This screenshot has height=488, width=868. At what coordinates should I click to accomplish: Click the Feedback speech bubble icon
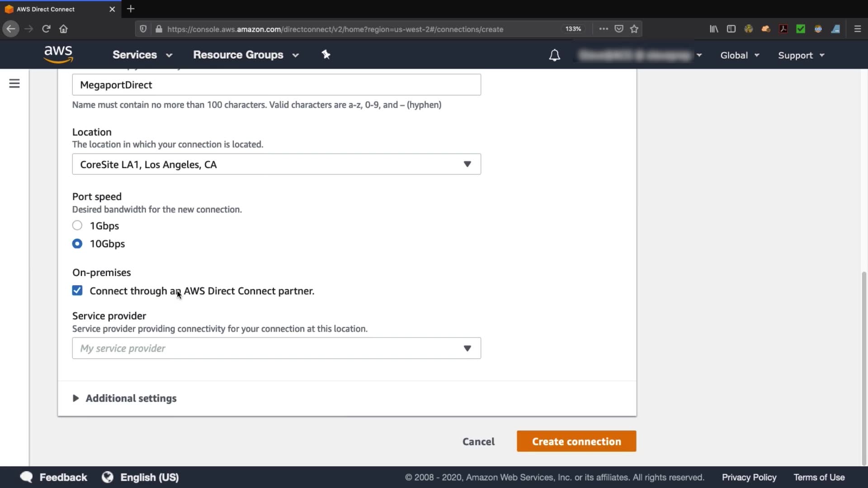(27, 477)
